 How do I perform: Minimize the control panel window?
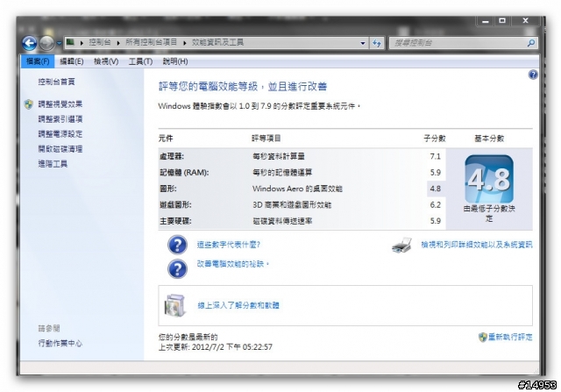485,21
